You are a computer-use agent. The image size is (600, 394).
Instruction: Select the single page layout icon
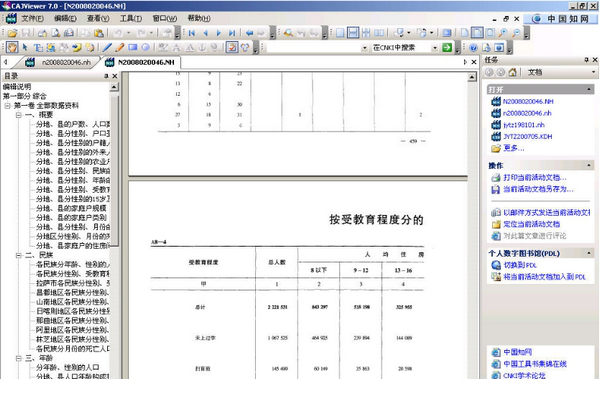(x=340, y=33)
